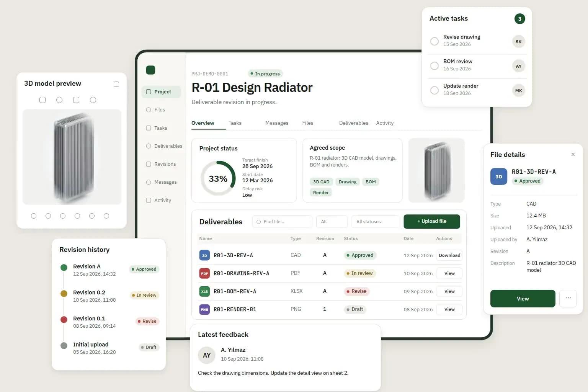Switch to the Messages tab under the project title
Viewport: 588px width, 392px height.
tap(277, 123)
